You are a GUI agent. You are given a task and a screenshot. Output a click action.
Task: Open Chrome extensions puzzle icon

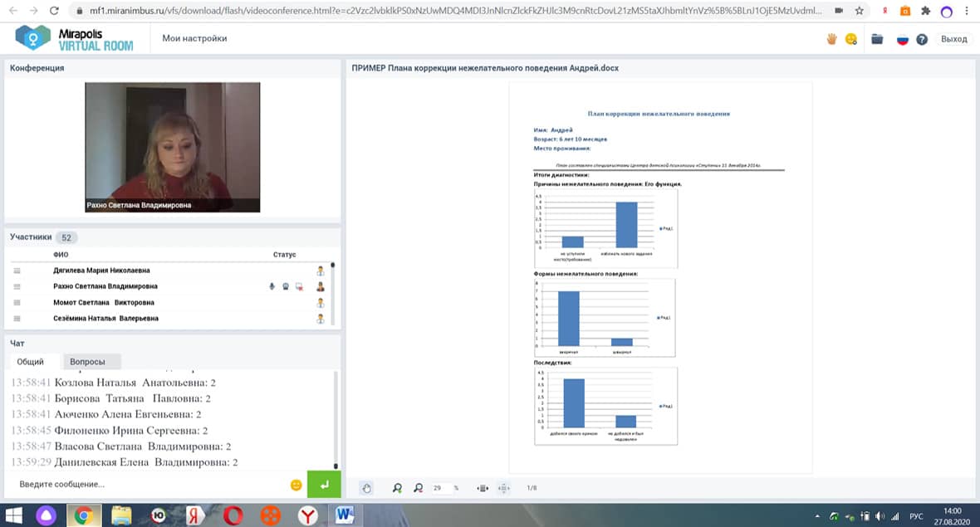click(x=926, y=11)
